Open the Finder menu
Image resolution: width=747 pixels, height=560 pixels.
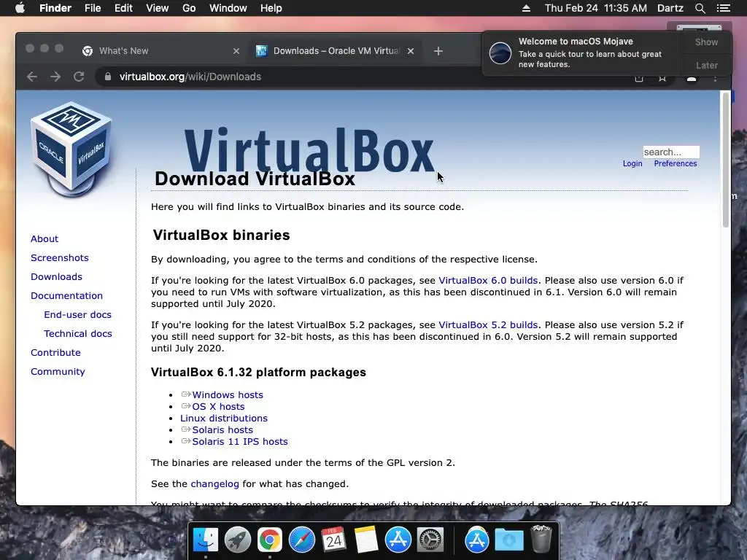55,8
